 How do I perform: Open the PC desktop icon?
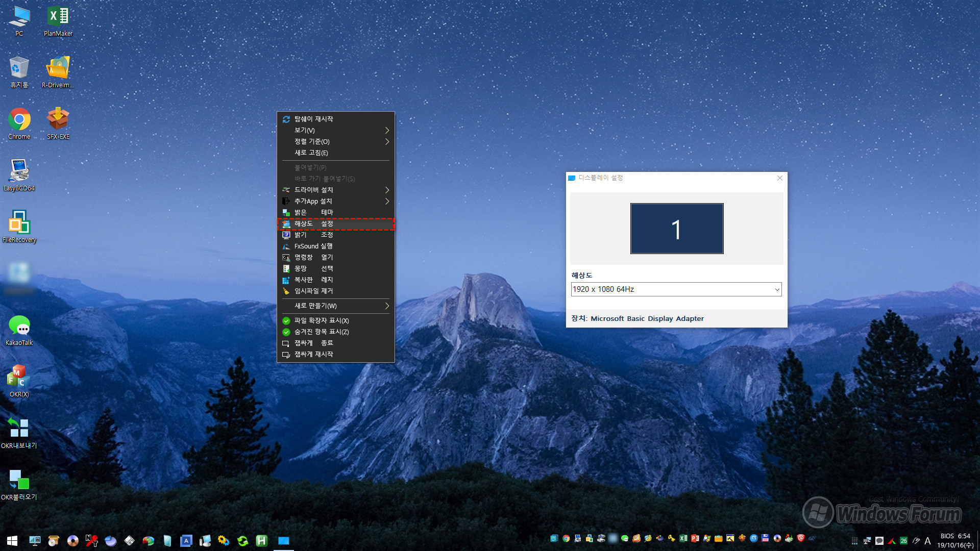tap(19, 21)
